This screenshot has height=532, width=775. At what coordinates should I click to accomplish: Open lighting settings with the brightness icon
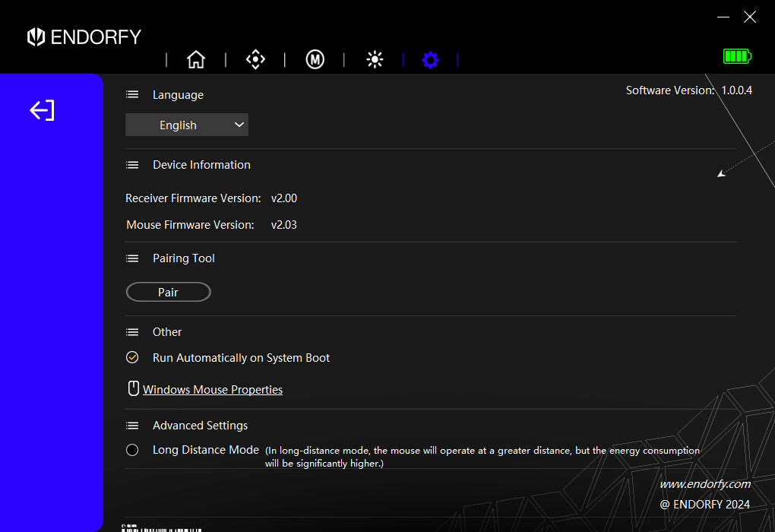coord(375,59)
